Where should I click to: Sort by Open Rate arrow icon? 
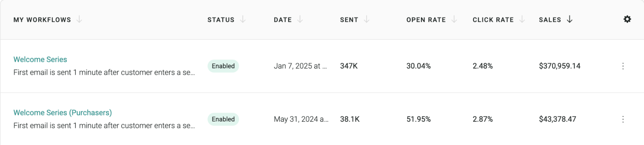click(x=454, y=20)
